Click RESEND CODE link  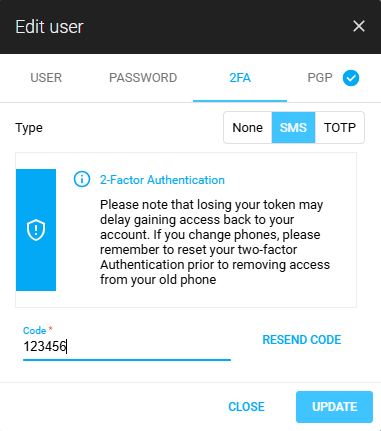(x=302, y=340)
